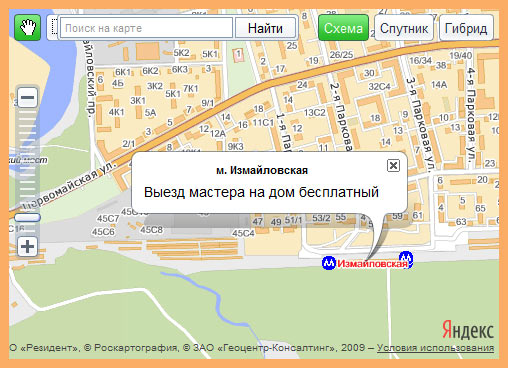Click building number 45С8

click(x=151, y=230)
